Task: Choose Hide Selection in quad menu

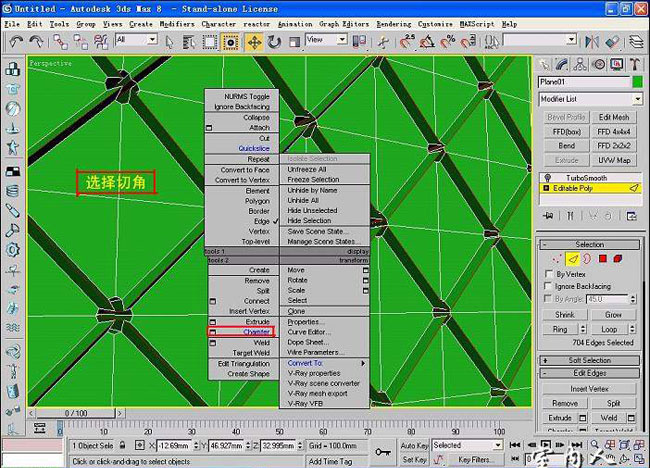Action: [x=309, y=221]
